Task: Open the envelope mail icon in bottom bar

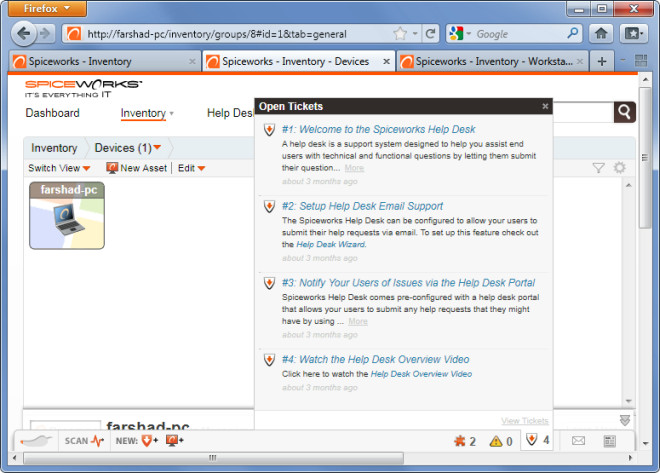Action: tap(578, 441)
